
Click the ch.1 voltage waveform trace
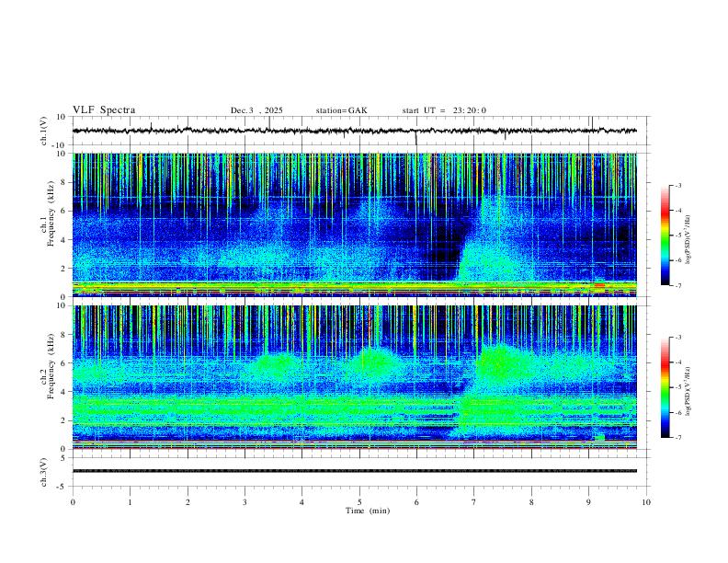point(355,131)
